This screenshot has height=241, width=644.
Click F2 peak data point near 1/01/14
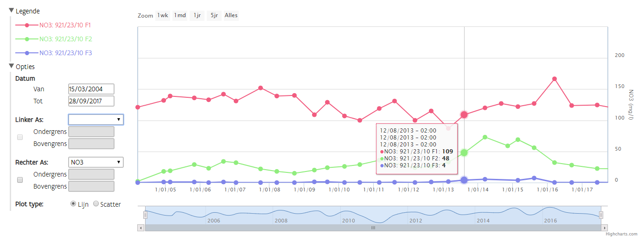point(485,137)
